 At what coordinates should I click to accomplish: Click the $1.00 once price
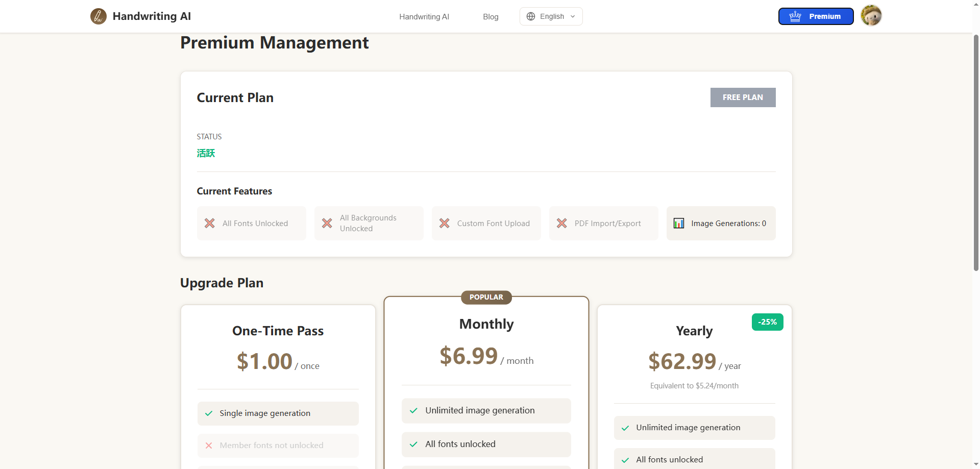point(278,361)
